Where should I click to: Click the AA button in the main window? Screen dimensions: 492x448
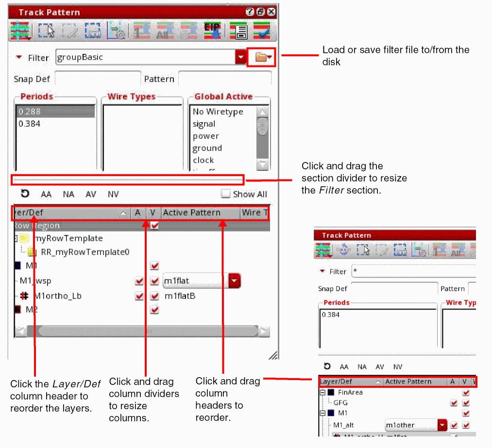coord(46,194)
